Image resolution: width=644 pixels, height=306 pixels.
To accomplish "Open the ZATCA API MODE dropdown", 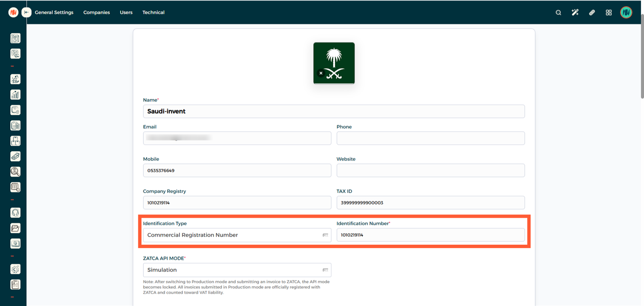I will (237, 270).
